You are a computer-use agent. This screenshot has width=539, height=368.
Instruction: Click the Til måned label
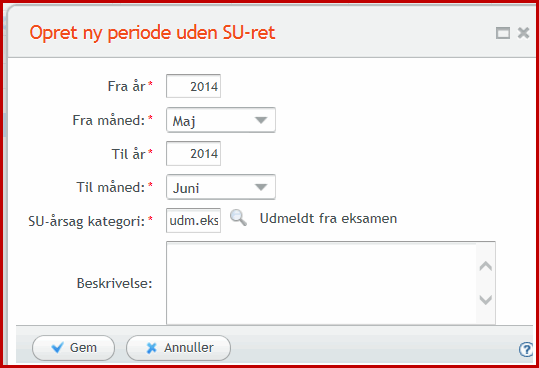pyautogui.click(x=111, y=187)
